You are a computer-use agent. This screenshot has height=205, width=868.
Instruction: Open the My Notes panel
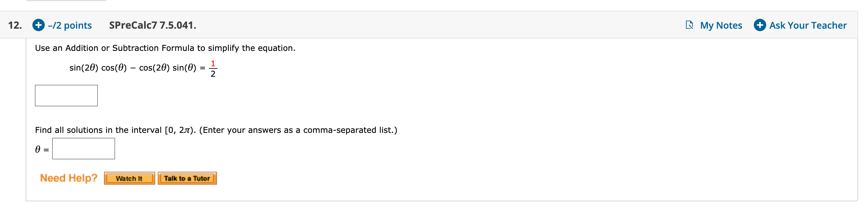(721, 25)
